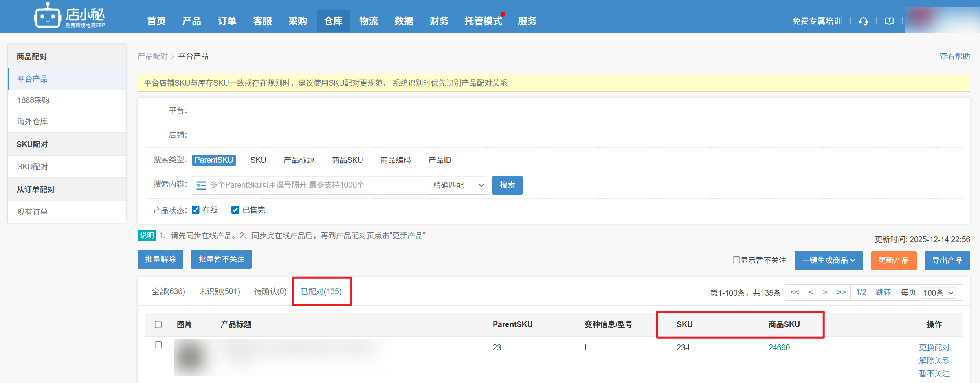This screenshot has width=980, height=383.
Task: Go to the first page with << arrow
Action: tap(795, 292)
